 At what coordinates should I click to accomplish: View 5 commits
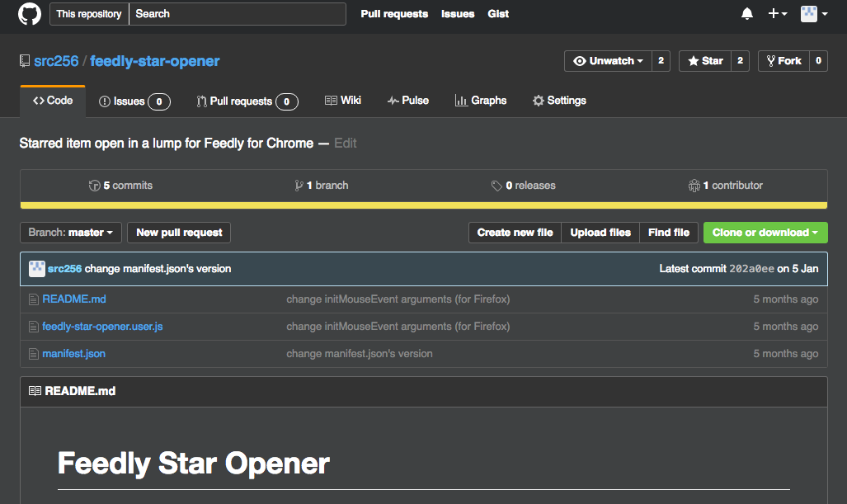tap(121, 186)
